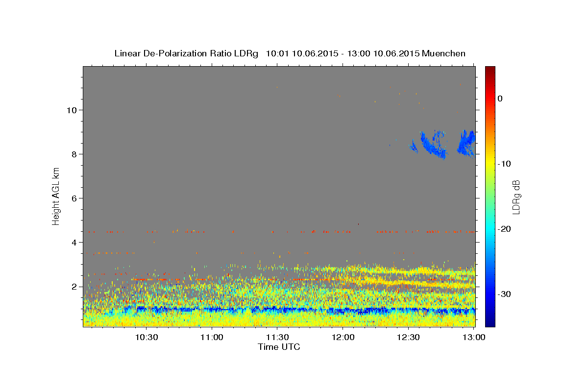
Task: Click the colorbar value '-10'
Action: pyautogui.click(x=505, y=164)
